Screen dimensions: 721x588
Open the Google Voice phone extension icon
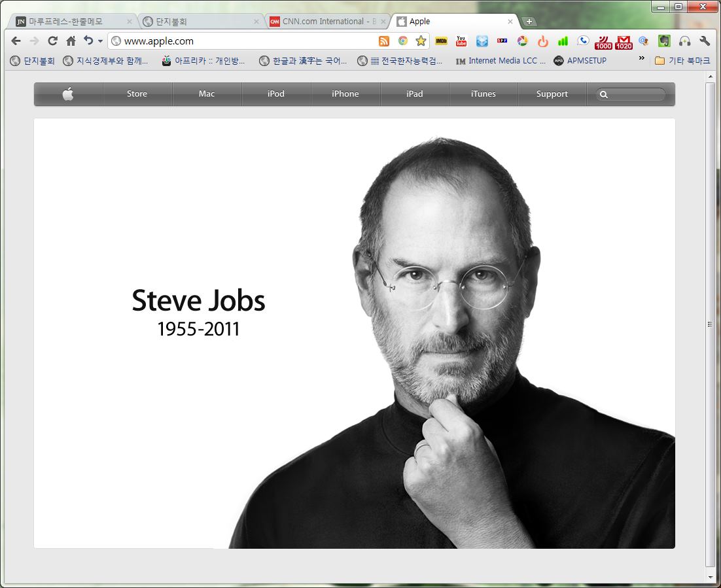tap(583, 41)
